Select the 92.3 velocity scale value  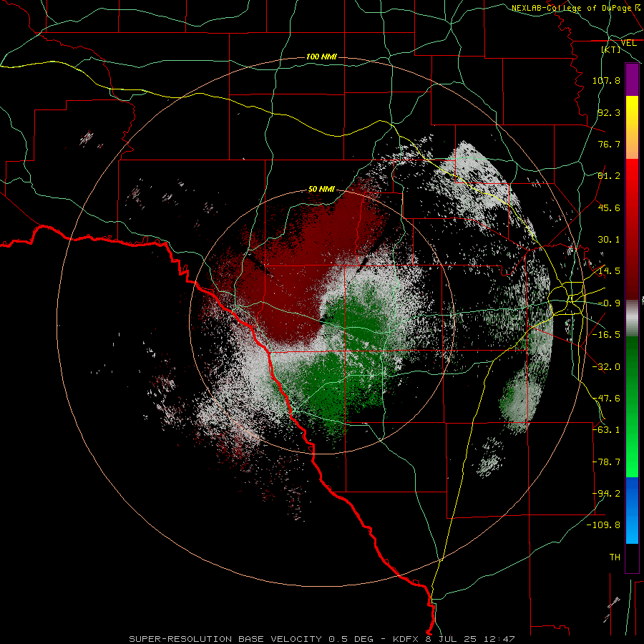coord(609,112)
